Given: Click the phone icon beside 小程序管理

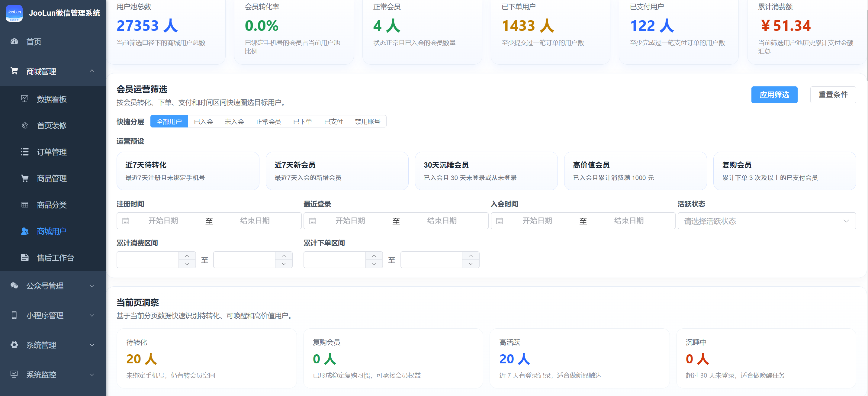Looking at the screenshot, I should click(x=14, y=315).
